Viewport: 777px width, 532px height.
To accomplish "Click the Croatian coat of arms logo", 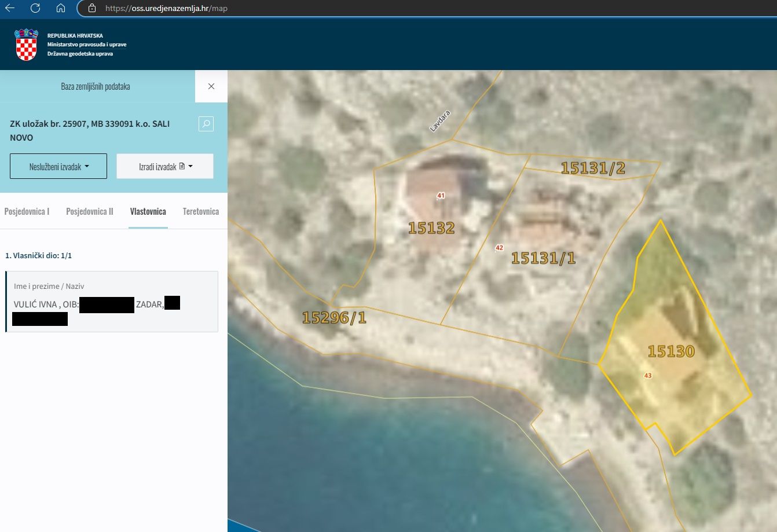I will point(26,45).
